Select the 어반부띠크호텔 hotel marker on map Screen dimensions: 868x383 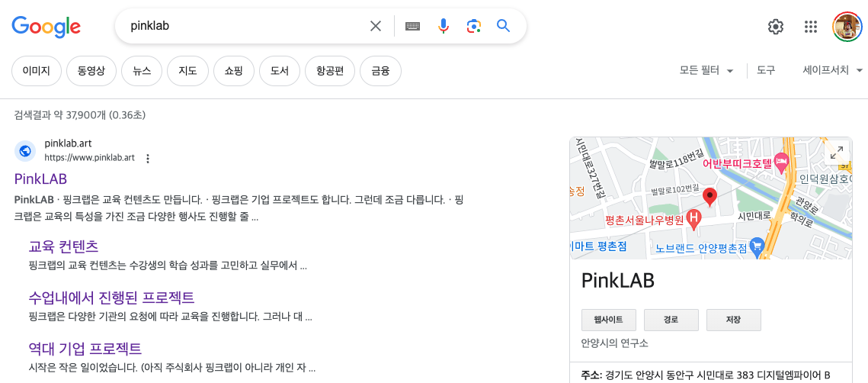[x=782, y=163]
